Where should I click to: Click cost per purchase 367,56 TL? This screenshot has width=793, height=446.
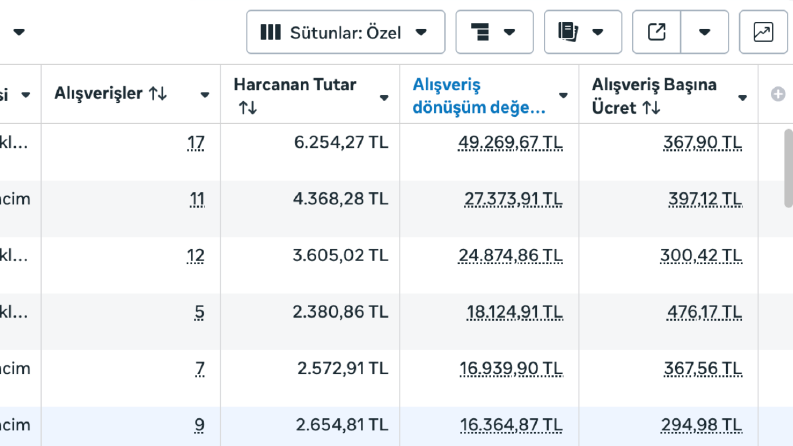pyautogui.click(x=703, y=369)
